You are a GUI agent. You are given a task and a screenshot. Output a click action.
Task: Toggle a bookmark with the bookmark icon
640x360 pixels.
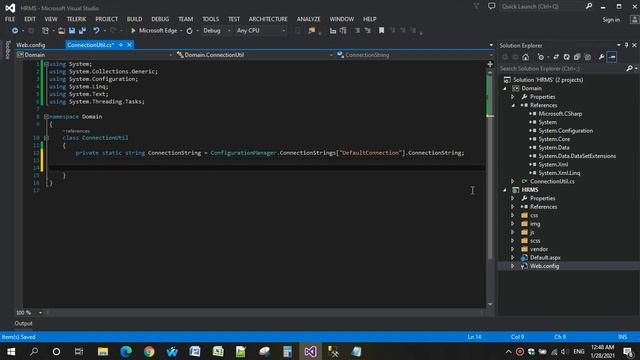tap(381, 31)
